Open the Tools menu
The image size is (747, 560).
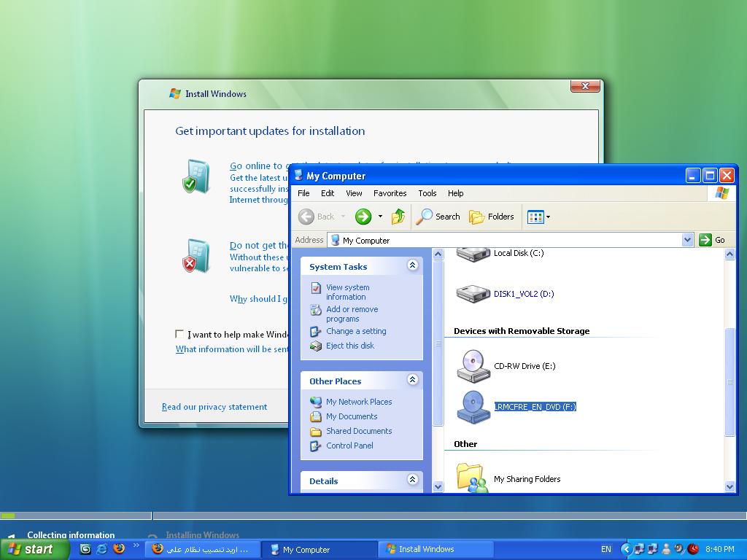427,193
